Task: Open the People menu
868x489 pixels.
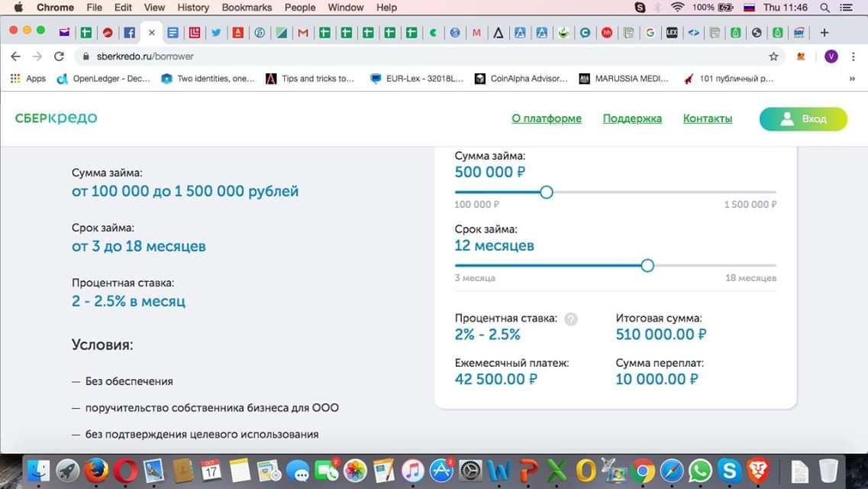Action: (x=299, y=7)
